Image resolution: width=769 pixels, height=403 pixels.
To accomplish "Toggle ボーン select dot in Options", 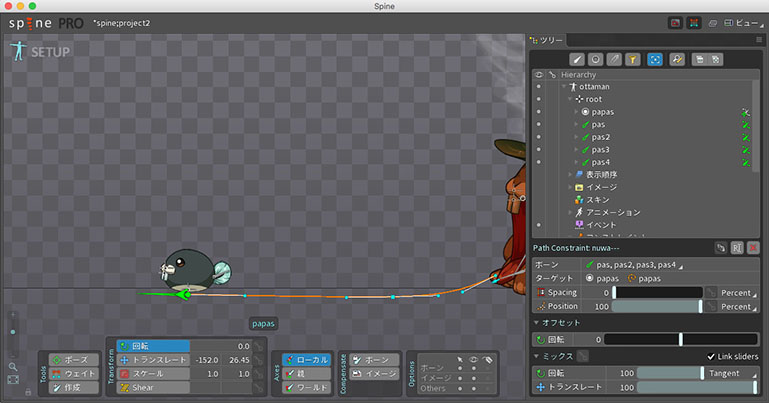I will tap(460, 368).
